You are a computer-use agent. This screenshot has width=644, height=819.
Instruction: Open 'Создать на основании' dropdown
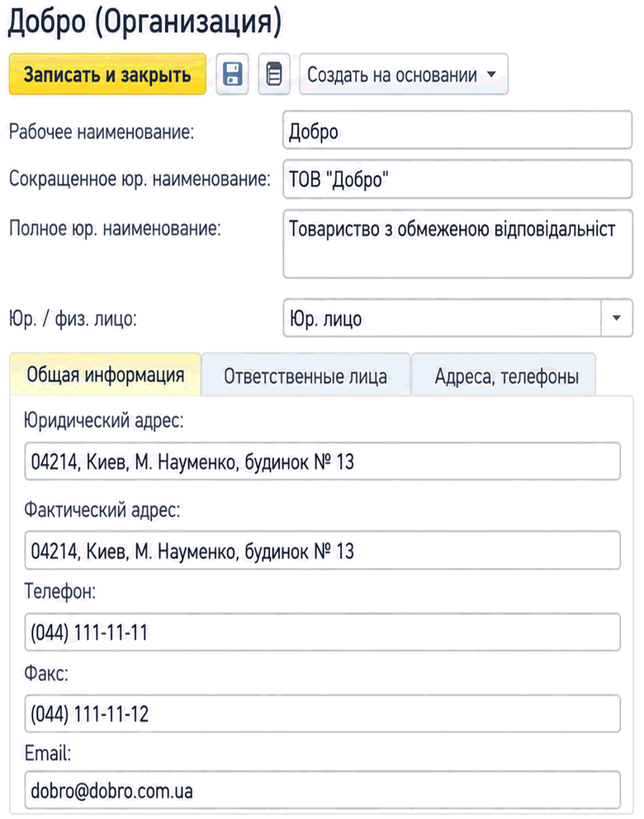tap(404, 74)
